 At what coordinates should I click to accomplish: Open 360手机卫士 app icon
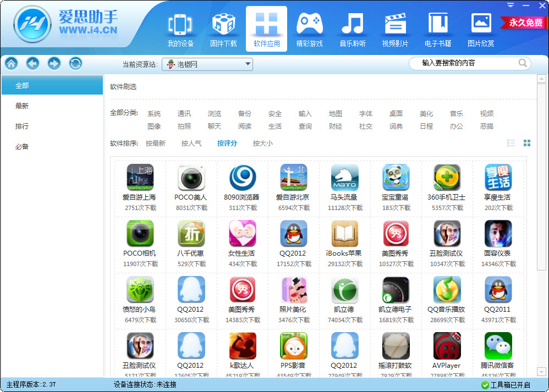(x=447, y=178)
